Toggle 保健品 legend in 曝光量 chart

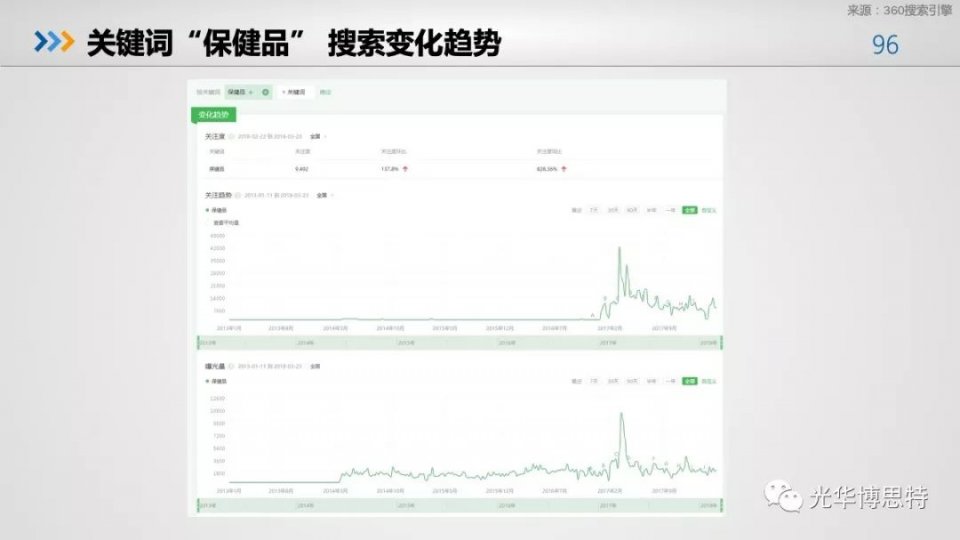click(216, 381)
